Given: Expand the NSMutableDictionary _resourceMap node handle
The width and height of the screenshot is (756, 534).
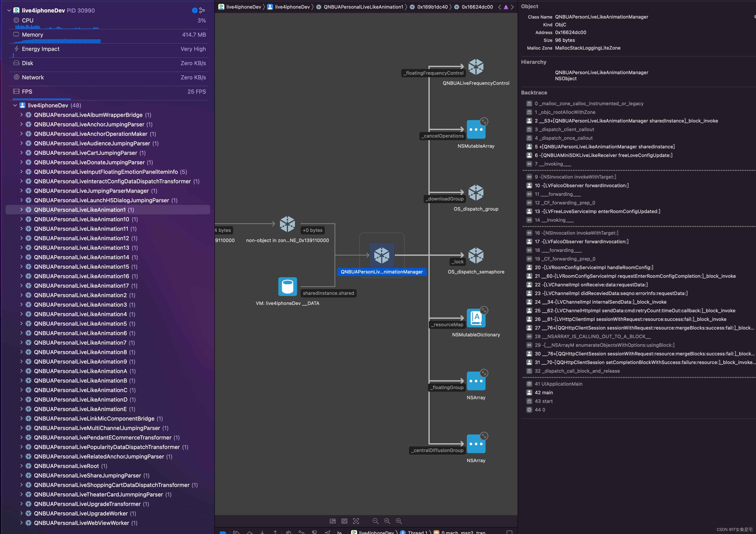Looking at the screenshot, I should [484, 310].
